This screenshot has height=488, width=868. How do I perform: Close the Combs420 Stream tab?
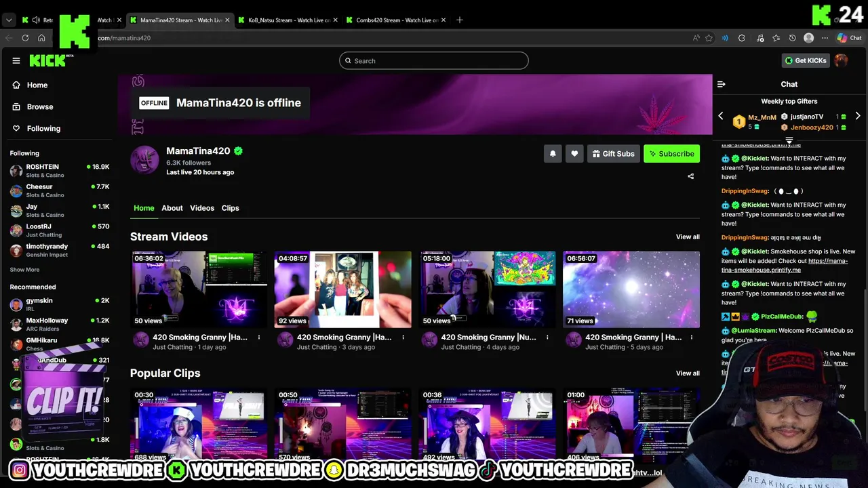click(443, 20)
